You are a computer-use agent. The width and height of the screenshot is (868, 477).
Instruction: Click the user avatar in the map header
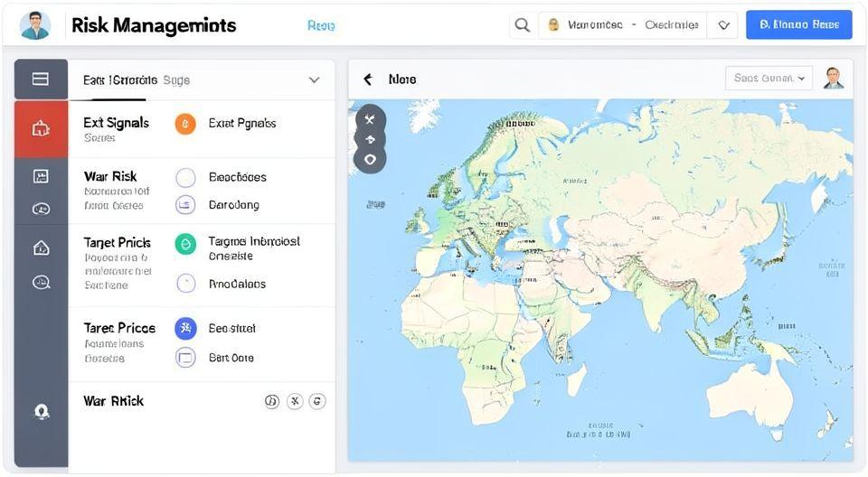(833, 79)
